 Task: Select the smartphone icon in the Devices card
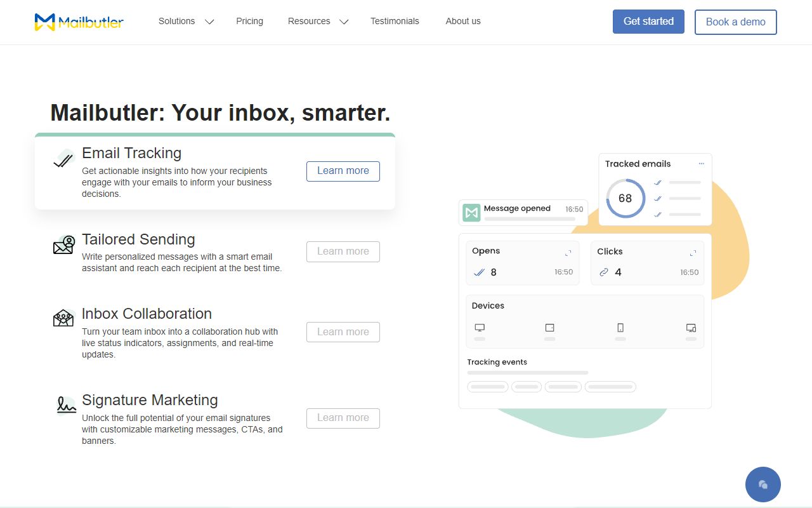click(x=620, y=328)
